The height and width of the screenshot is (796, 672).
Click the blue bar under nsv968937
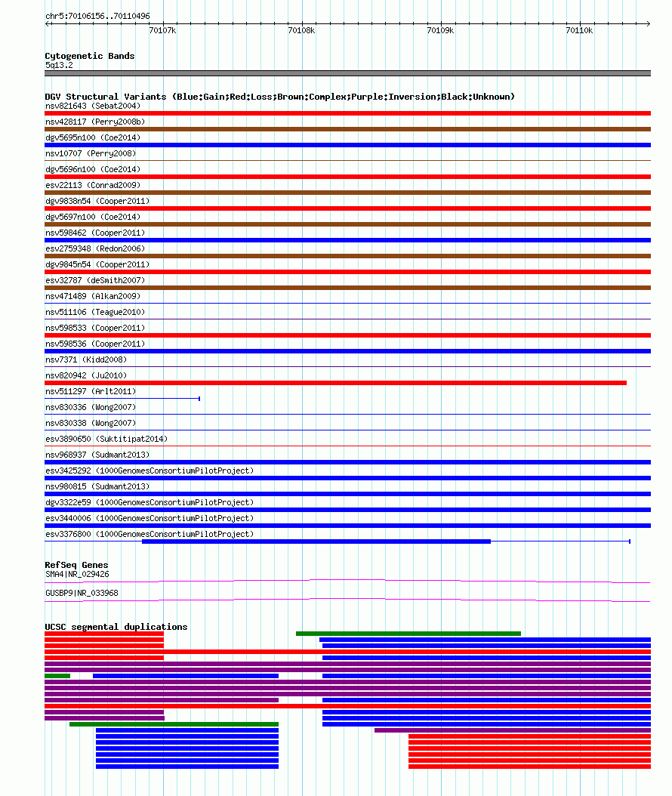347,462
